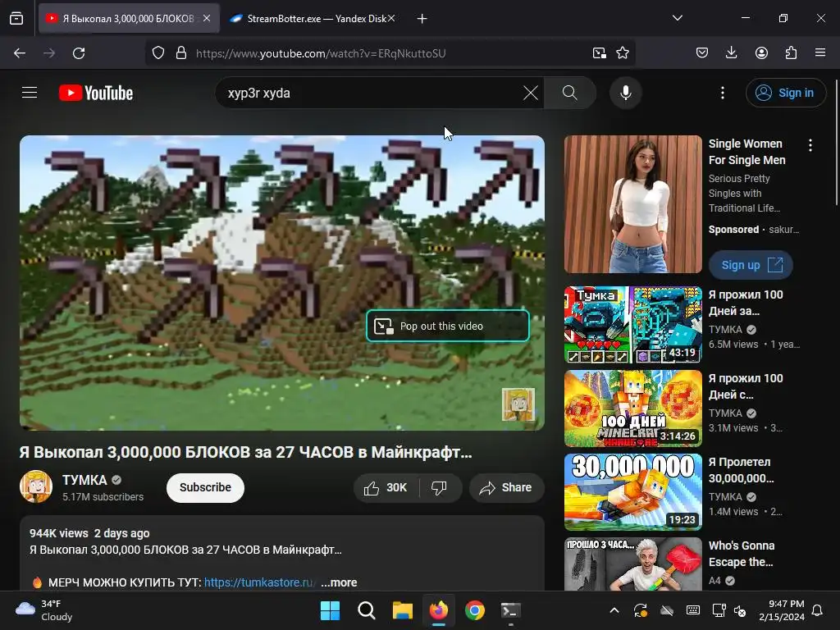This screenshot has height=630, width=840.
Task: Clear the search box with X icon
Action: point(531,93)
